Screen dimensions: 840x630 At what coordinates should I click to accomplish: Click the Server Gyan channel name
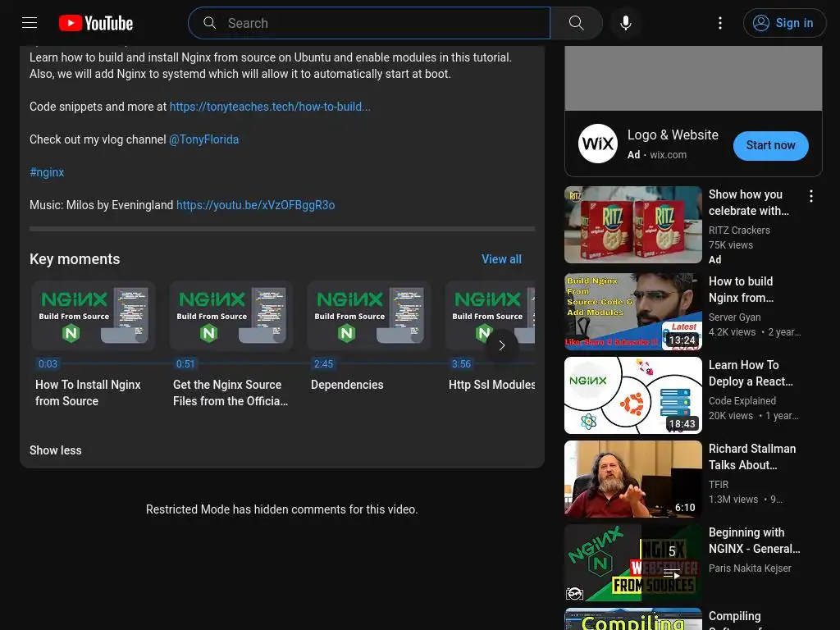(x=734, y=317)
